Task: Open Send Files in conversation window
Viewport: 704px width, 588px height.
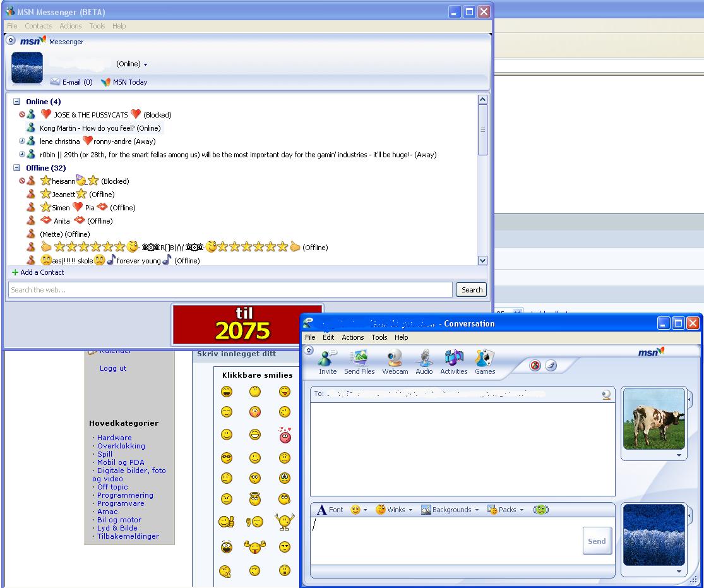Action: [359, 362]
